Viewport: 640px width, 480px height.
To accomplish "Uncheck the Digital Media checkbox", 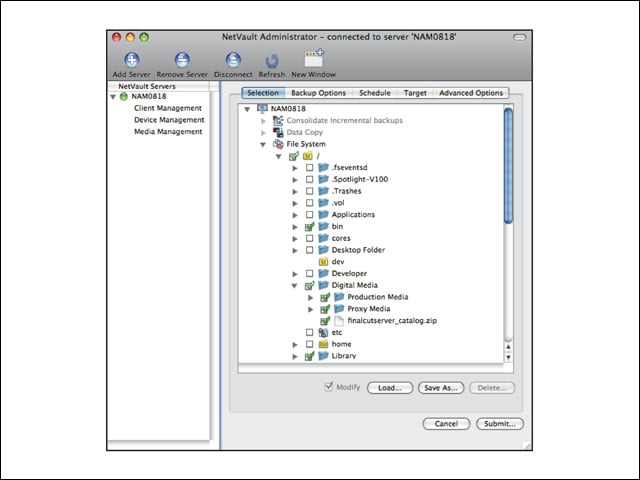I will coord(309,285).
